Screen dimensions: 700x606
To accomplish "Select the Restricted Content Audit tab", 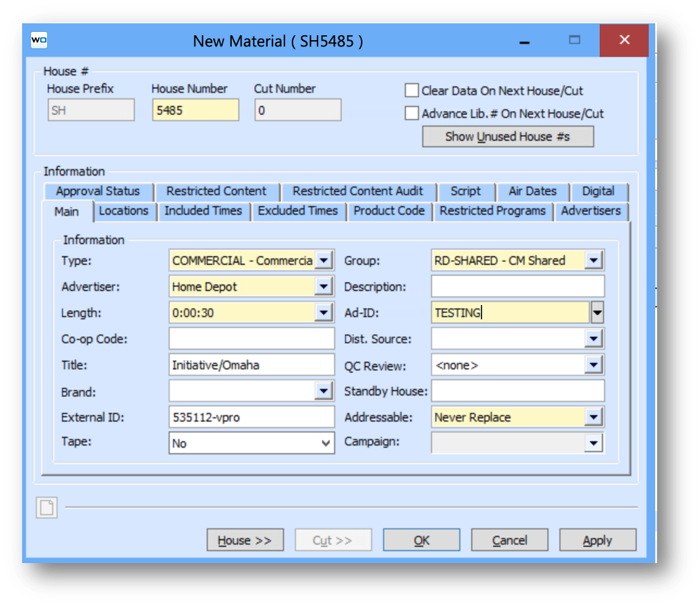I will pyautogui.click(x=358, y=192).
